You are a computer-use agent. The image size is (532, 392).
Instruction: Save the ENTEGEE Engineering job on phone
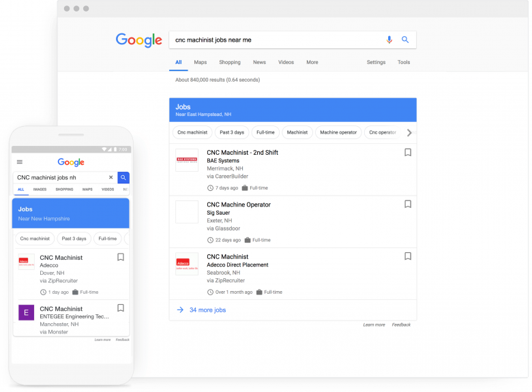coord(121,308)
